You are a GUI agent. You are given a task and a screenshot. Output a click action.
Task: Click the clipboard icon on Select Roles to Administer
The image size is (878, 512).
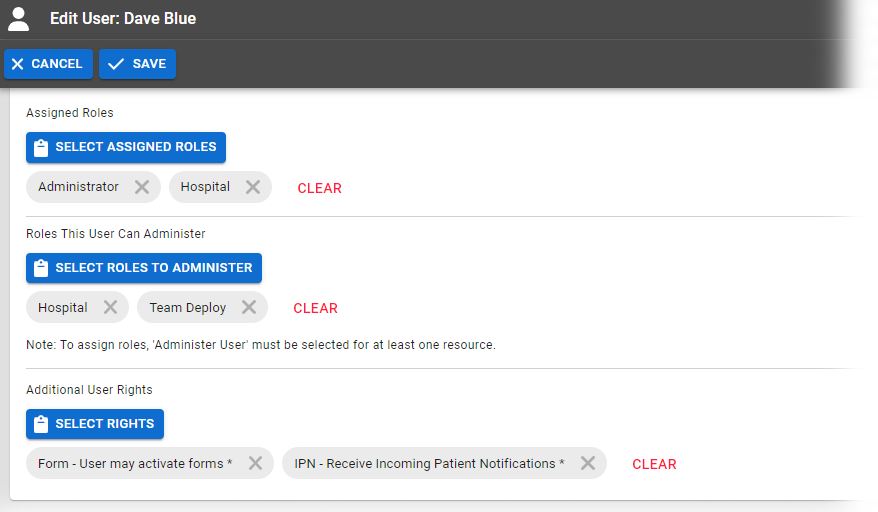click(x=41, y=268)
